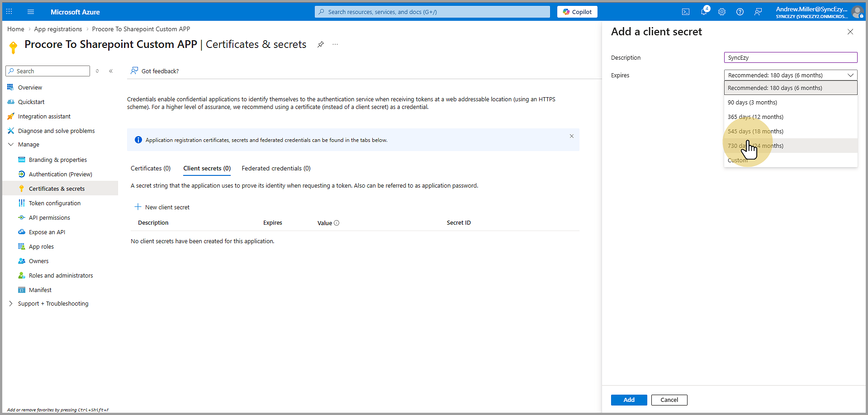Click the Value column info icon
This screenshot has width=868, height=415.
(337, 223)
